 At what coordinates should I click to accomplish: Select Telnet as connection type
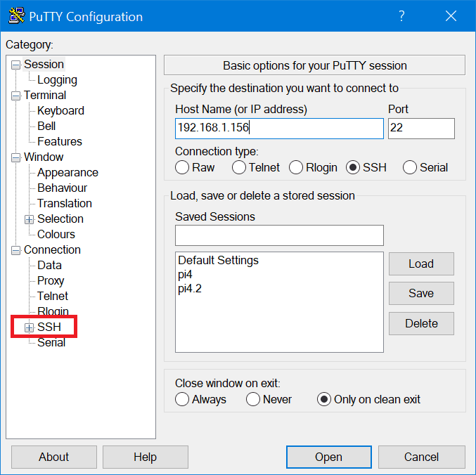(239, 167)
